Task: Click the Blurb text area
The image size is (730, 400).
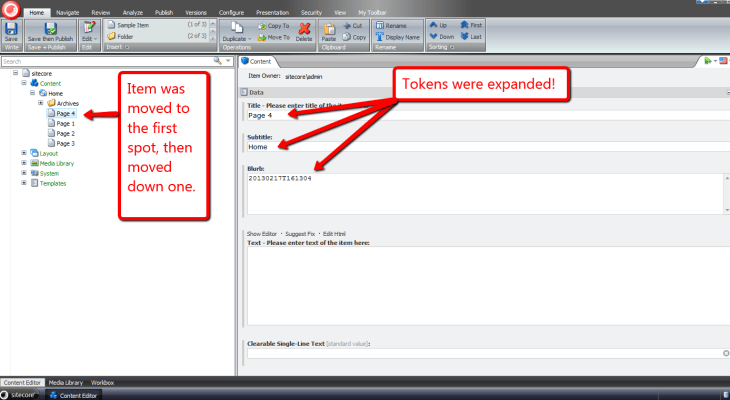Action: coord(485,194)
